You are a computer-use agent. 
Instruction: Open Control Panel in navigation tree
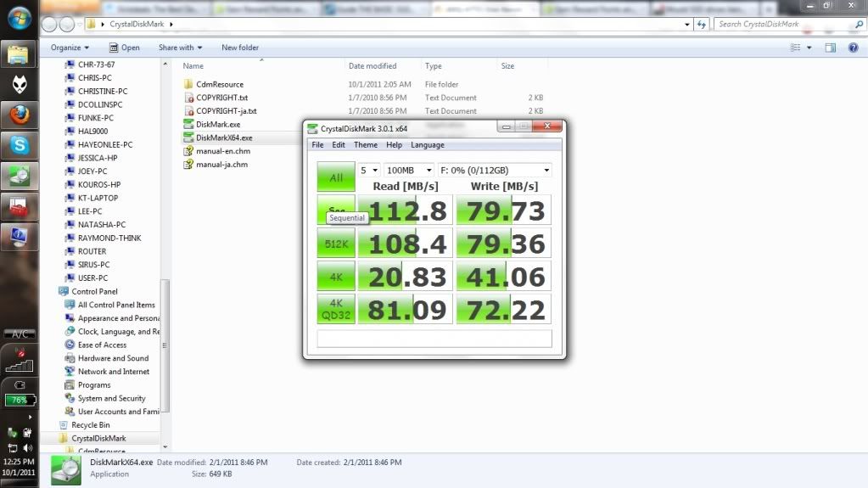pyautogui.click(x=94, y=291)
